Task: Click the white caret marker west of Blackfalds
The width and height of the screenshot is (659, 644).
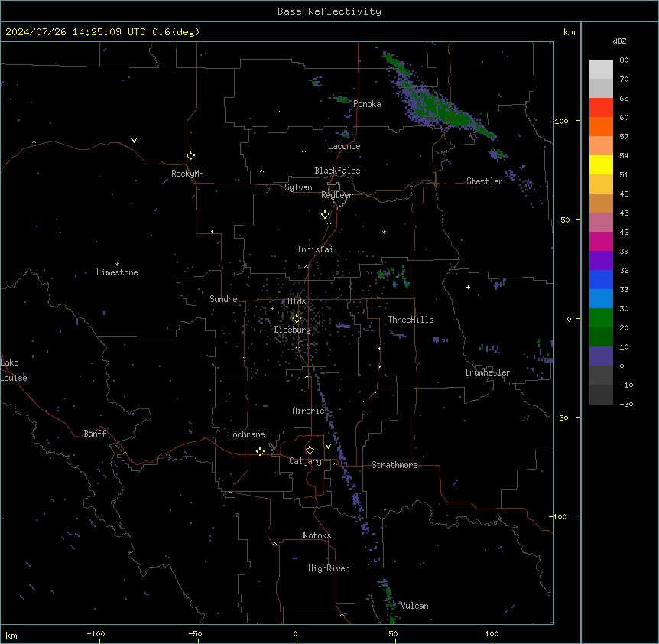Action: pyautogui.click(x=261, y=171)
